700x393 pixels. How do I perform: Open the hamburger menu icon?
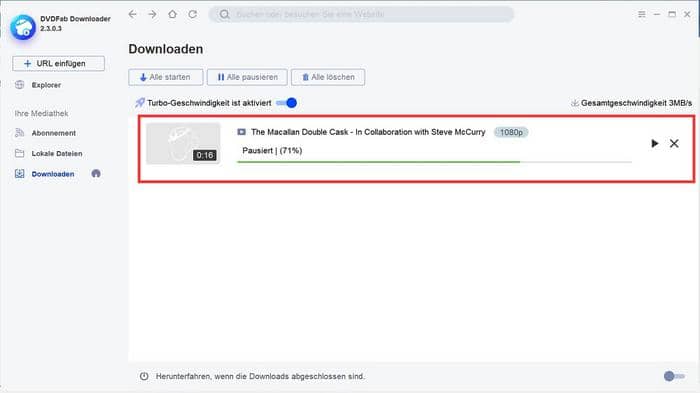pos(642,14)
